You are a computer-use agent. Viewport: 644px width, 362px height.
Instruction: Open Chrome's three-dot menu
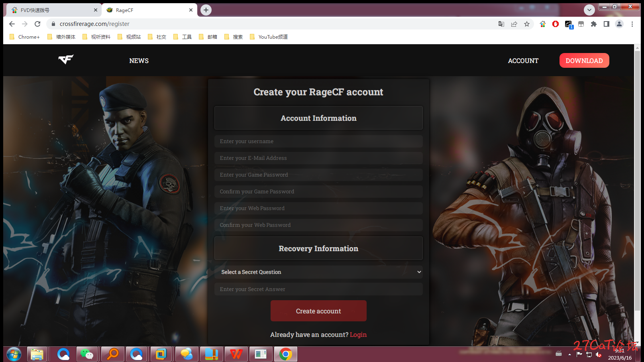click(x=632, y=24)
